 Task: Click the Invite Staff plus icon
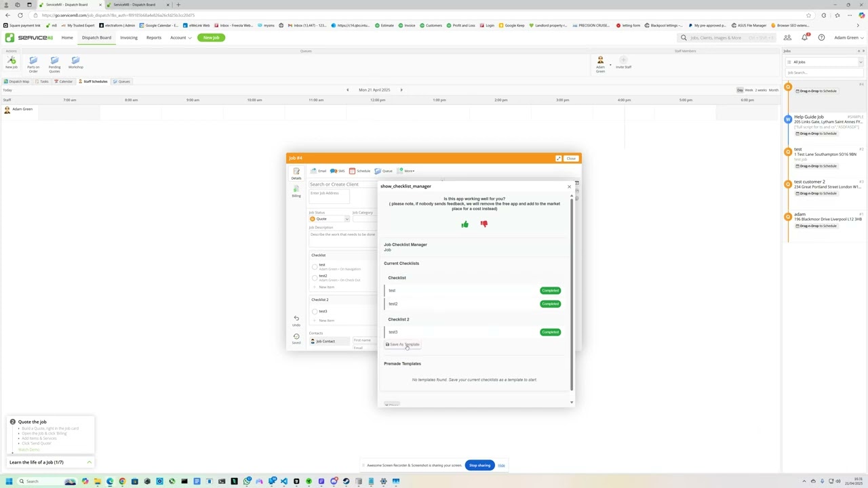pyautogui.click(x=623, y=60)
